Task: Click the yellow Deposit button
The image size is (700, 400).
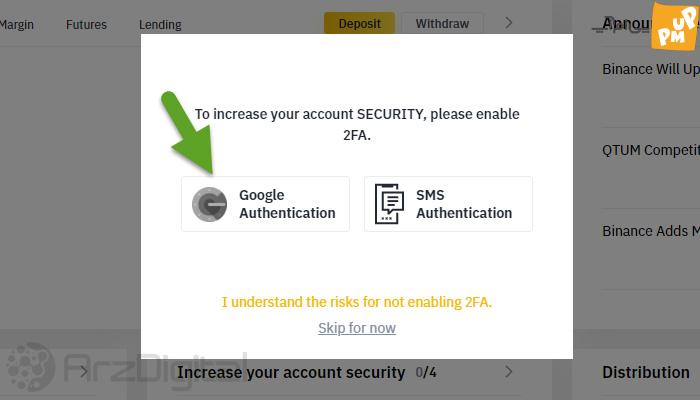Action: pos(359,23)
